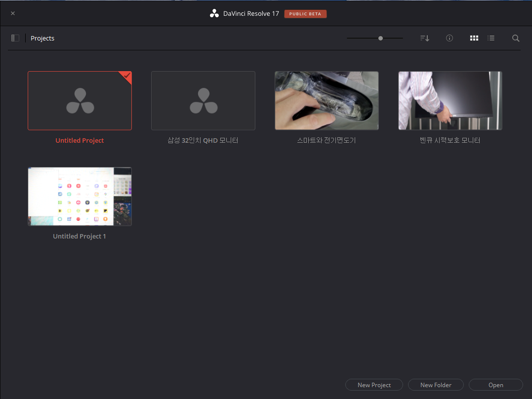Click the Projects heading
532x399 pixels.
pos(42,39)
